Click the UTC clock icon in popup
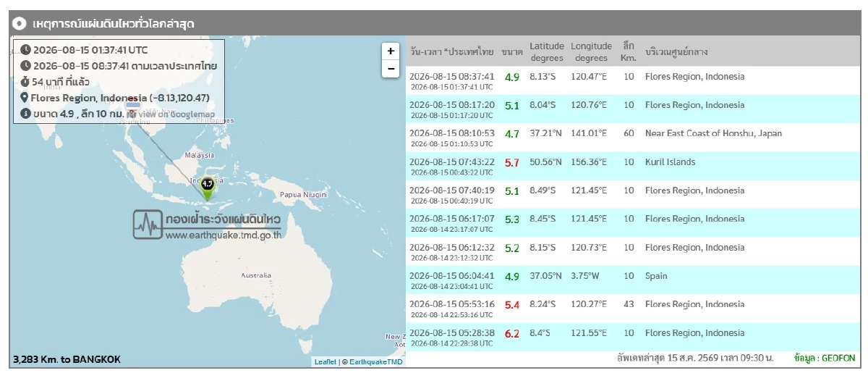Screen dimensions: 868x373 pos(25,50)
